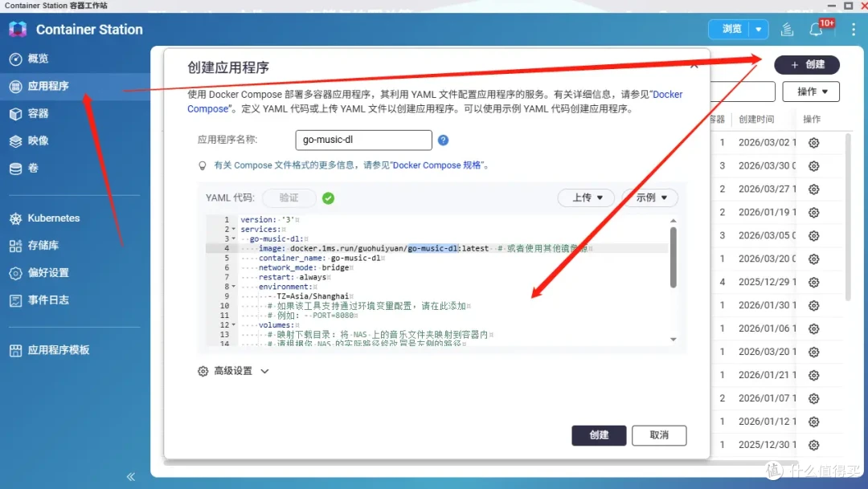Click the network_mode: bridge line
This screenshot has width=868, height=489.
tap(304, 267)
